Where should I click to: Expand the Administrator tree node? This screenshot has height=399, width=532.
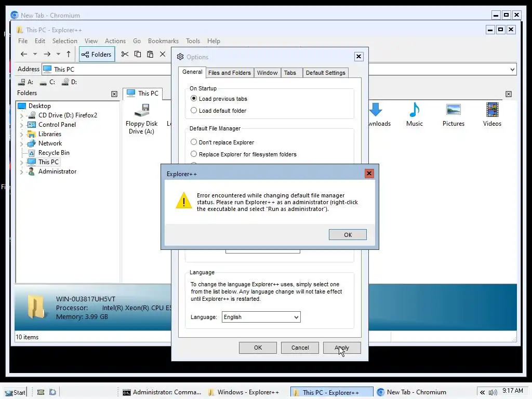click(21, 172)
